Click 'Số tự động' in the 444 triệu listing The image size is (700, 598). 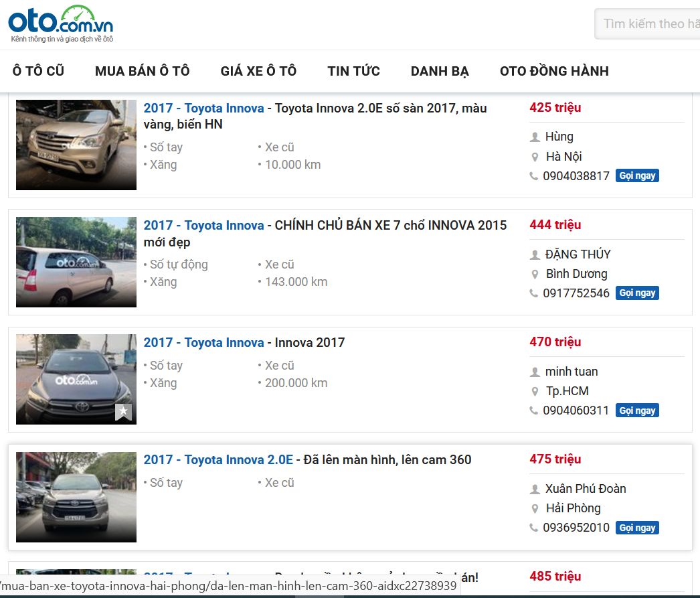click(179, 265)
